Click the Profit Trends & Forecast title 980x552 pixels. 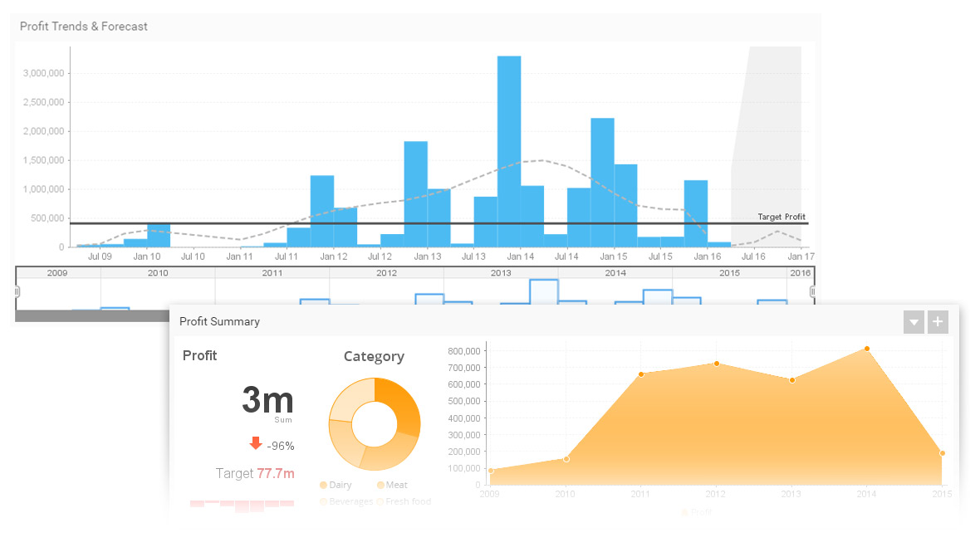click(84, 27)
